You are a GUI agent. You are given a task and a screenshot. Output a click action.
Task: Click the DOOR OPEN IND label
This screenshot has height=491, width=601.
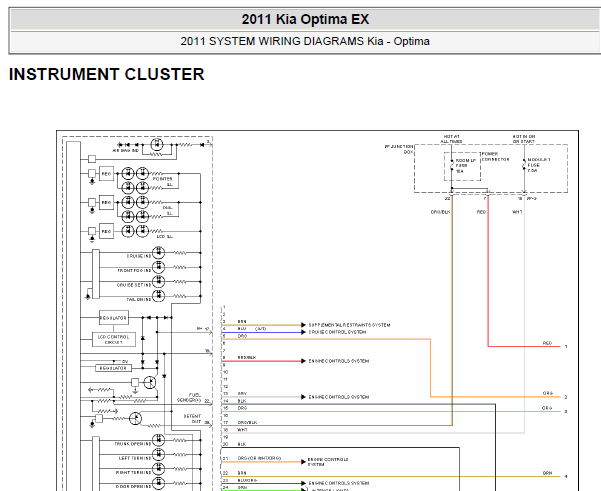pos(133,487)
